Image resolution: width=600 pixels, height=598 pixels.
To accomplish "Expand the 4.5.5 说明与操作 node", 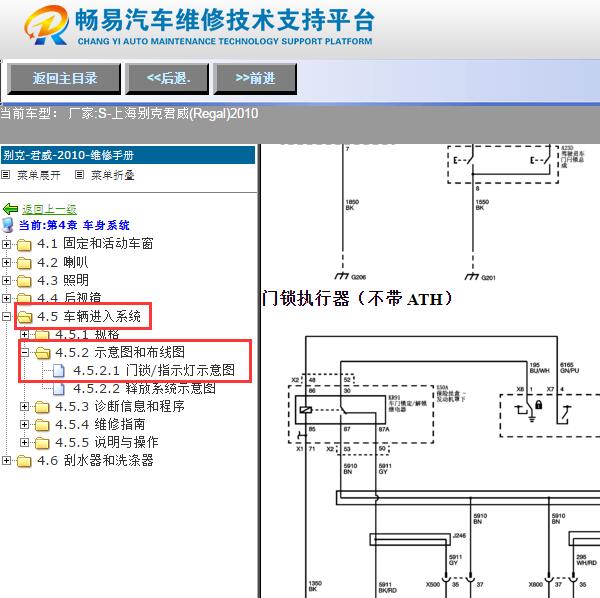I will tap(24, 442).
